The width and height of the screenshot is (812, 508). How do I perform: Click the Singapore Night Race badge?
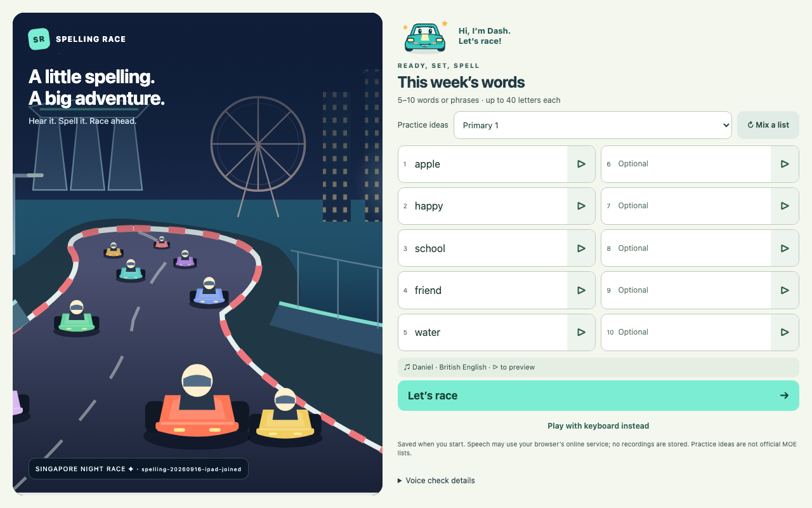(x=138, y=469)
